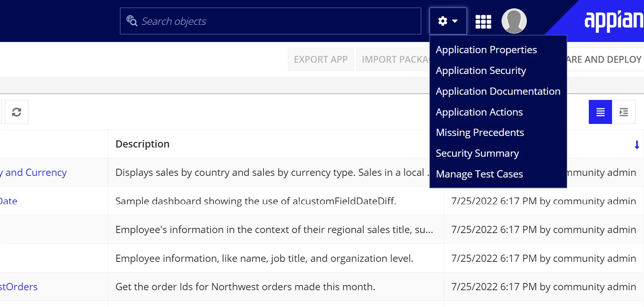Open Application Documentation from the menu

[x=498, y=91]
